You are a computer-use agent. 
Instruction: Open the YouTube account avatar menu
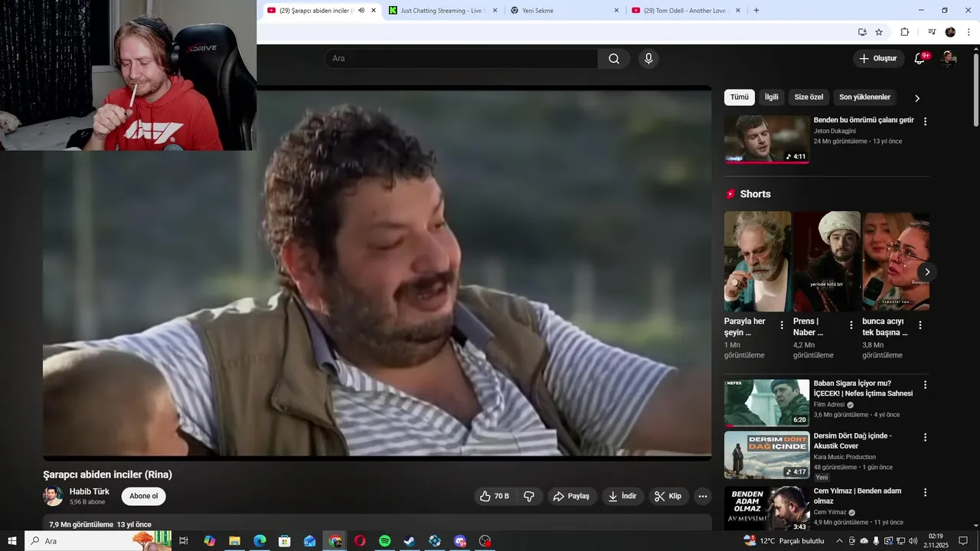tap(949, 59)
